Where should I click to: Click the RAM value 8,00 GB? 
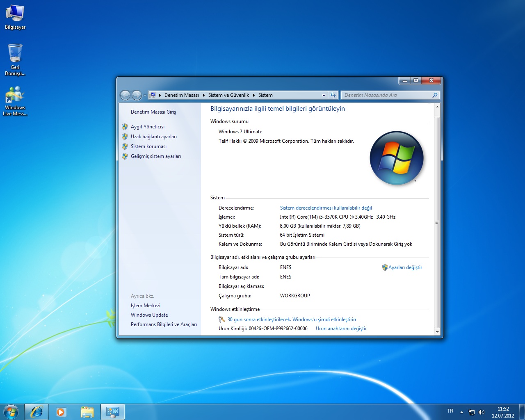click(320, 226)
